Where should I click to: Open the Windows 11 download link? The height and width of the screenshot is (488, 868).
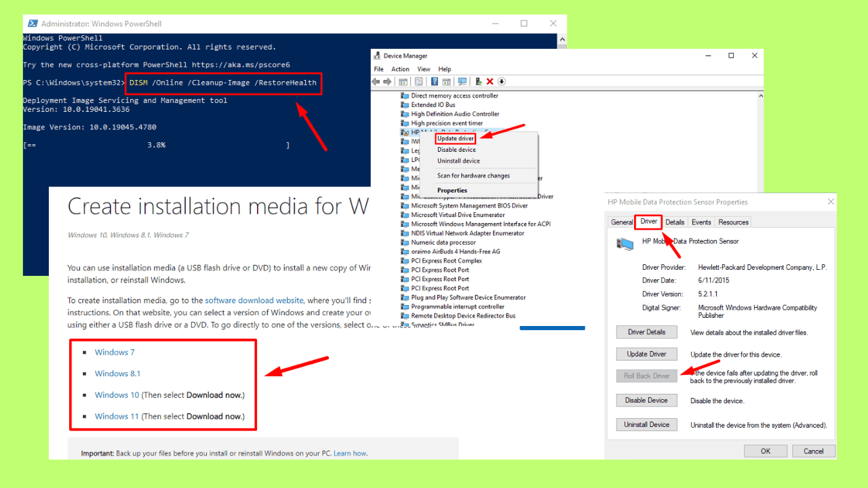click(x=117, y=416)
